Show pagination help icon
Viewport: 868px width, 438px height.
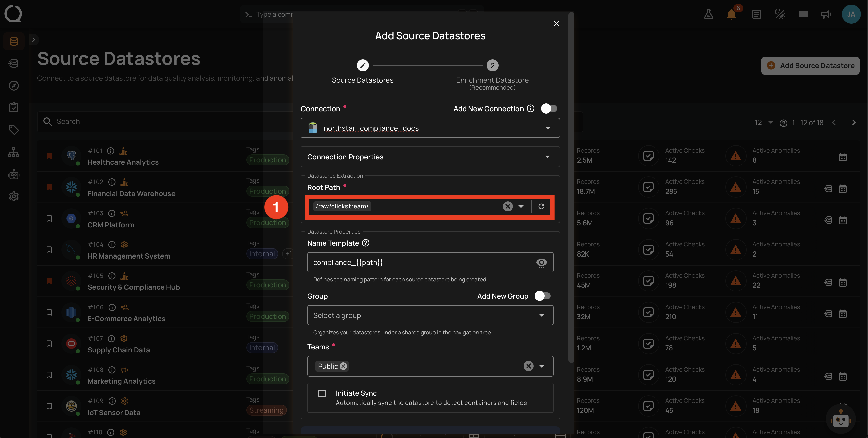click(783, 123)
